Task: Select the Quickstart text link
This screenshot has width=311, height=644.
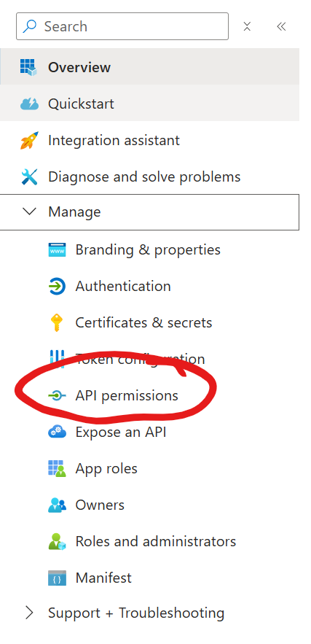Action: 81,104
